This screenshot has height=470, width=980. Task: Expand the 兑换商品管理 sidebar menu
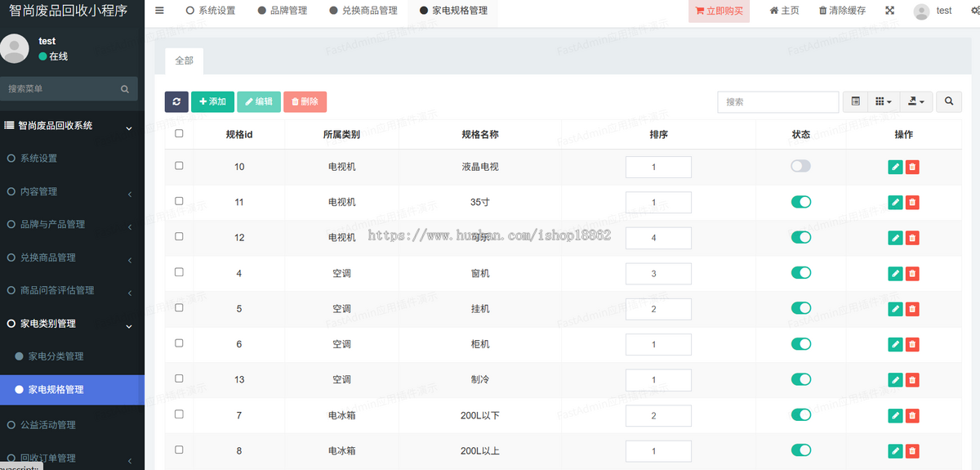72,257
